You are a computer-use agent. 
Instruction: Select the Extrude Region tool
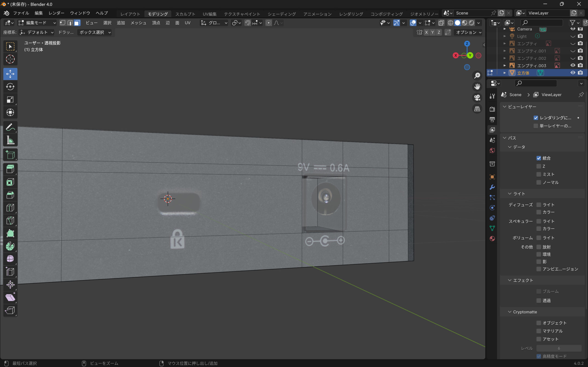coord(10,169)
